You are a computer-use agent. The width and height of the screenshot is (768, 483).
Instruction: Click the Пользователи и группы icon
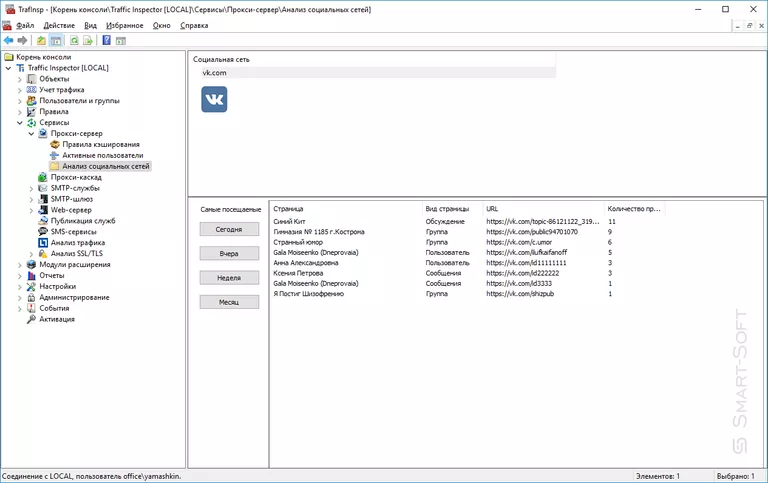click(x=31, y=100)
